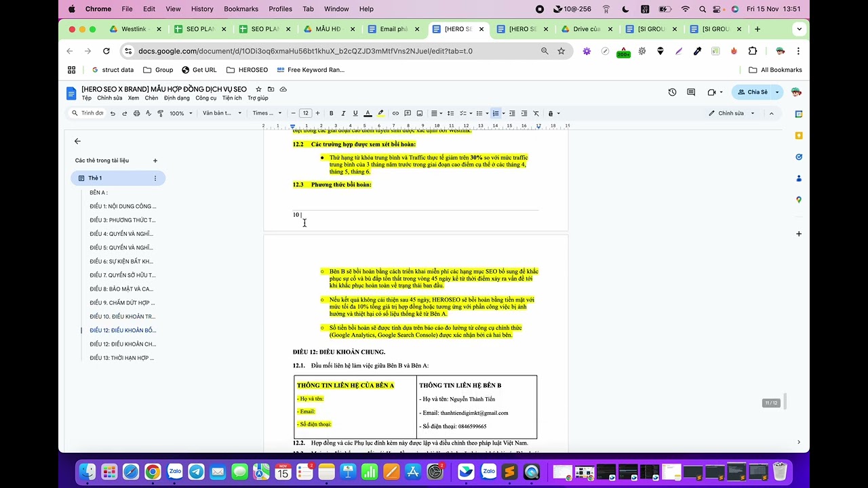The image size is (868, 488).
Task: Open the Công cụ menu
Action: [x=206, y=98]
